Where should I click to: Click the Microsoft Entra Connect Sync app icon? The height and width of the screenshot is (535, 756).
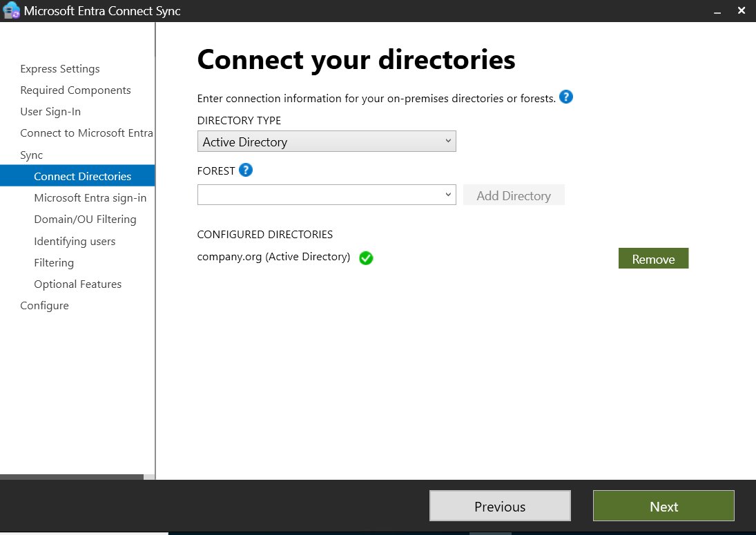click(x=11, y=11)
